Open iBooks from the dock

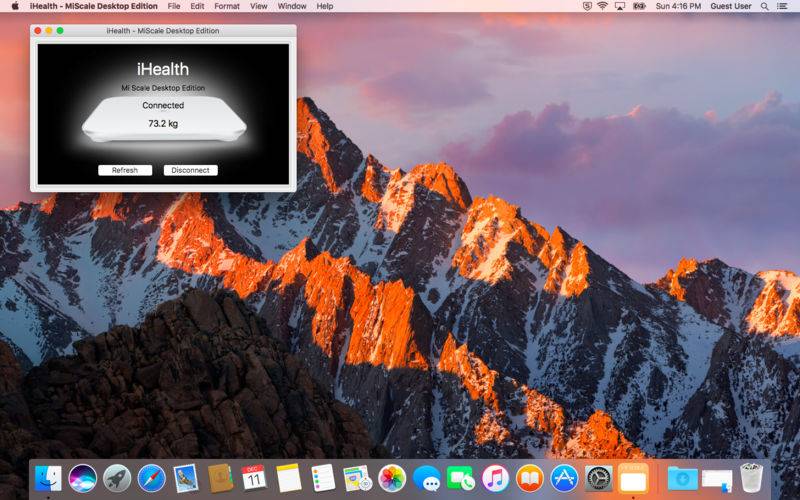point(530,478)
